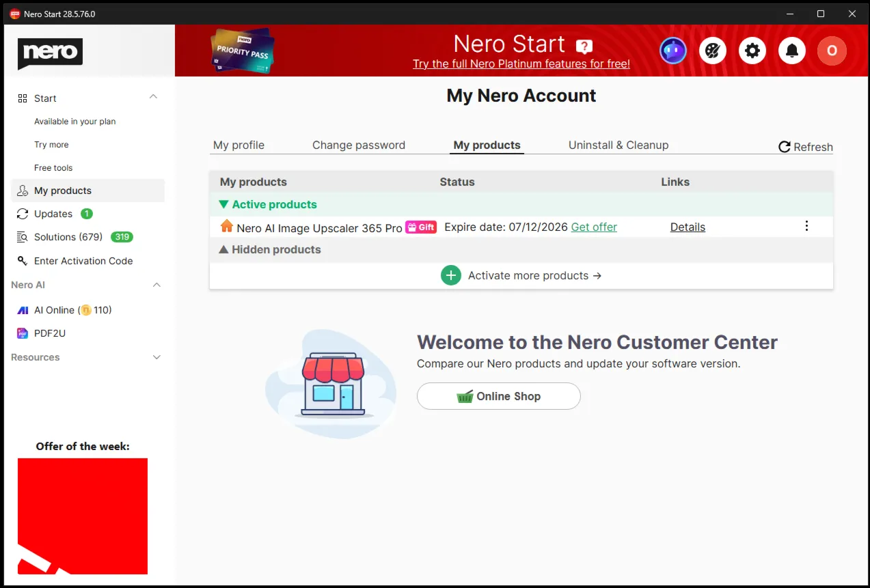
Task: Open Try more in sidebar
Action: 51,145
